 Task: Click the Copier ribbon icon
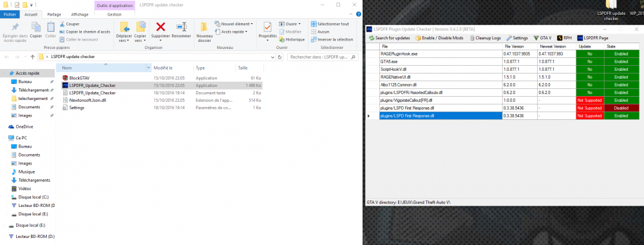tap(35, 27)
